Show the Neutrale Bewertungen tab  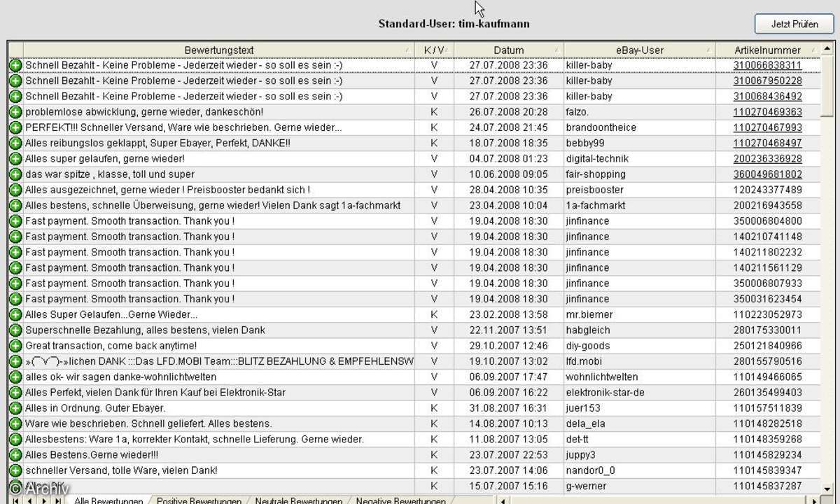299,500
